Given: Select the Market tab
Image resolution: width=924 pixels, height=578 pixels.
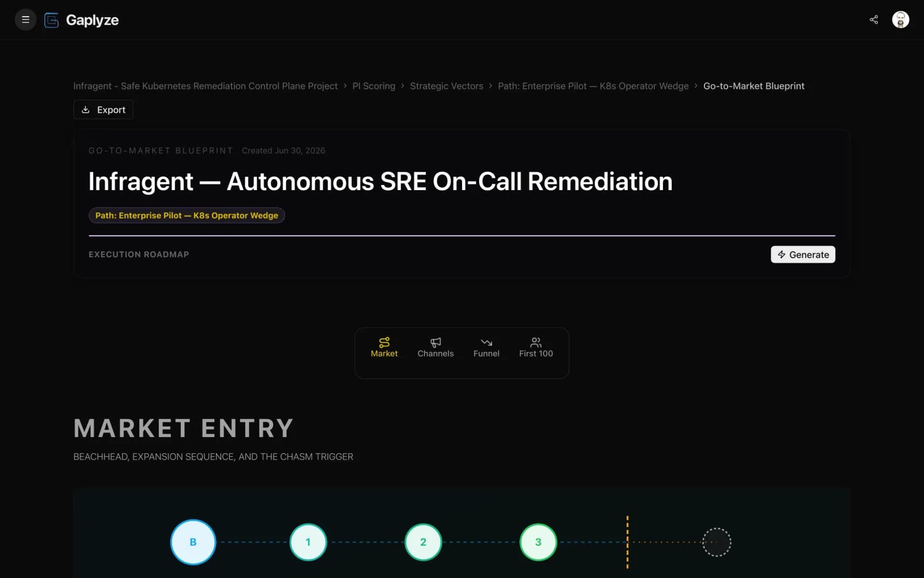Looking at the screenshot, I should point(384,347).
